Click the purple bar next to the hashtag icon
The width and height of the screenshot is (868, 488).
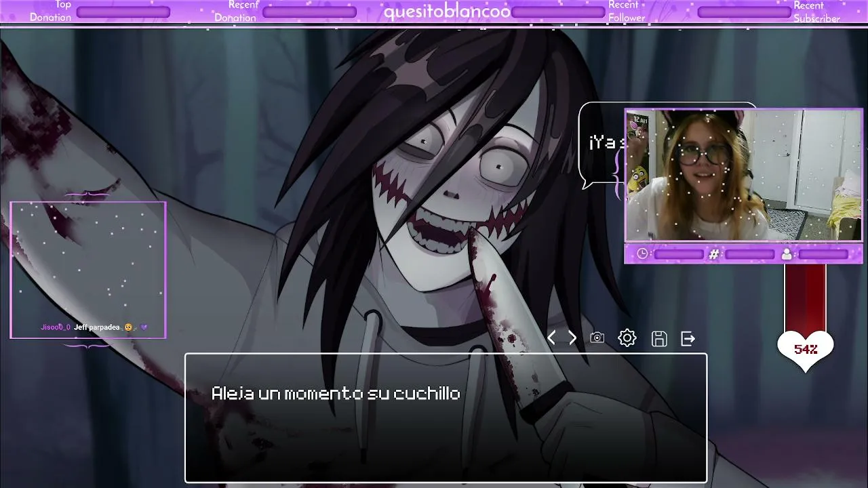750,254
